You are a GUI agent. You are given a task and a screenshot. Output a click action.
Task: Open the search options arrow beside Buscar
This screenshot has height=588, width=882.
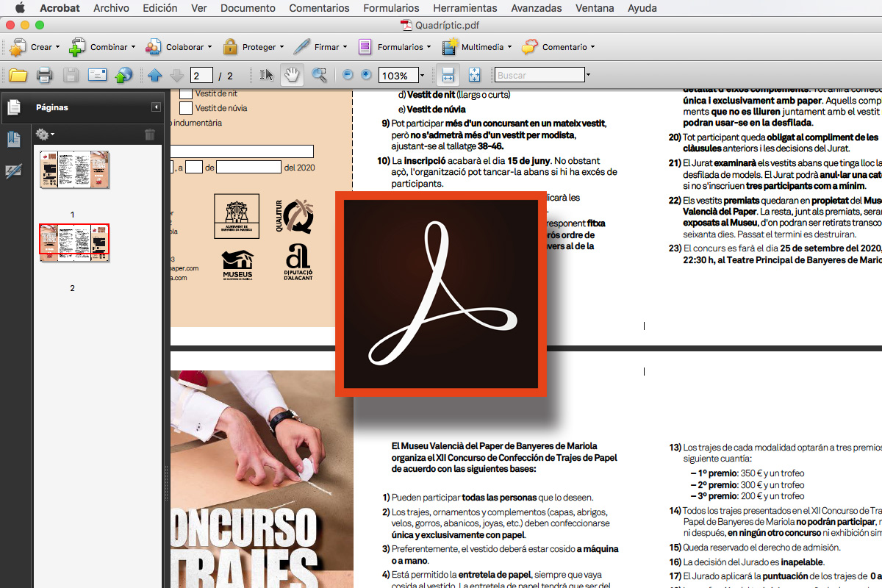[588, 75]
